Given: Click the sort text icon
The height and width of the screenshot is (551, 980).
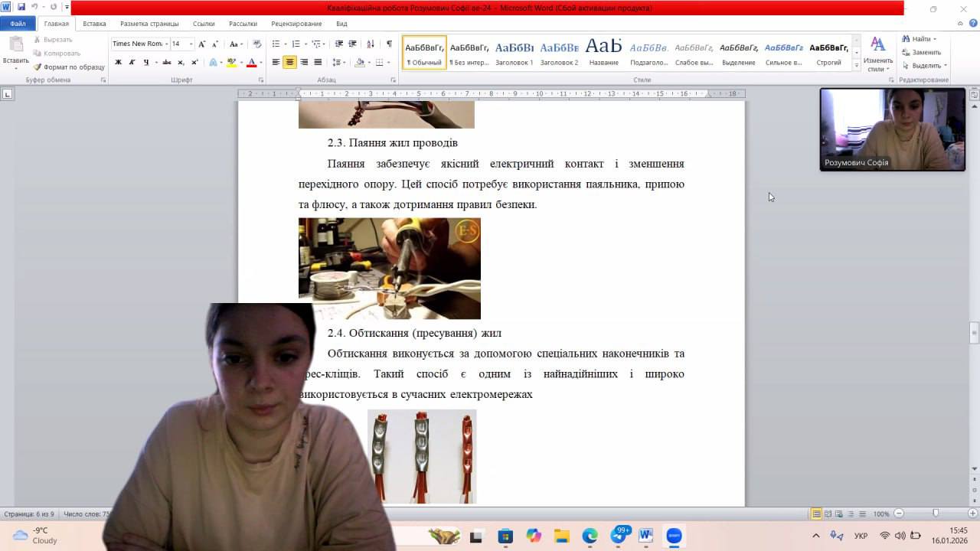Looking at the screenshot, I should [x=371, y=44].
